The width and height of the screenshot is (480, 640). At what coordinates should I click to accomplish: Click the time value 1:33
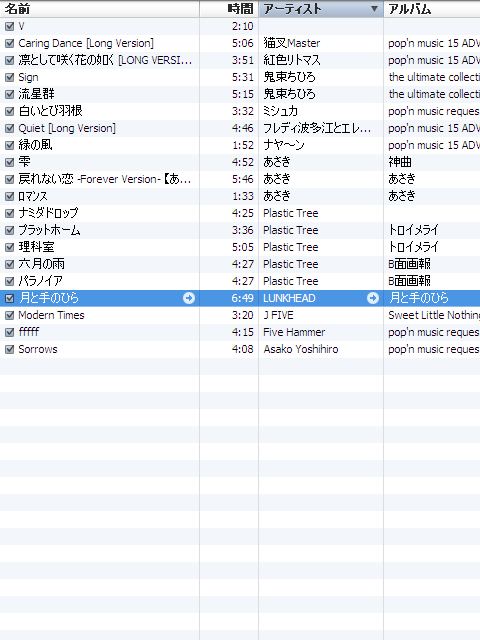click(243, 196)
